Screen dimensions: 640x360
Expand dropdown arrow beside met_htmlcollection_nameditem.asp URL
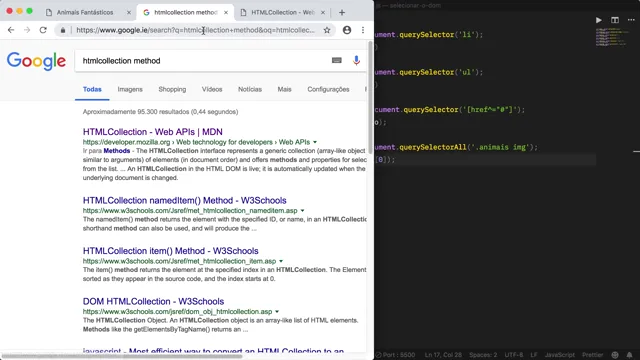click(302, 211)
